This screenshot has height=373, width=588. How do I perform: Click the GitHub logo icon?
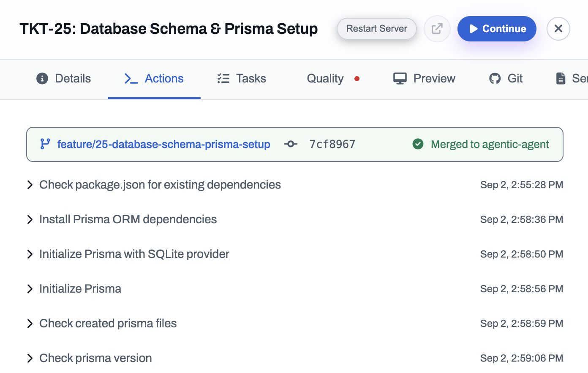point(495,79)
